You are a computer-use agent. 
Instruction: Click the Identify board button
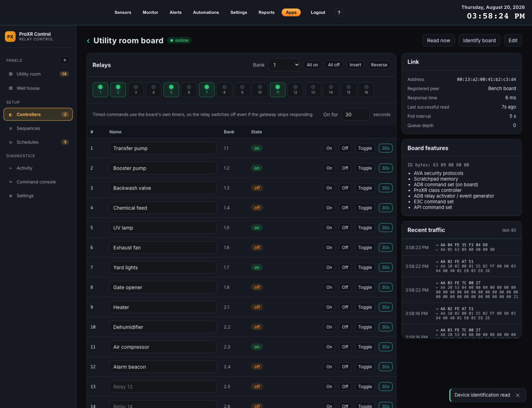479,40
